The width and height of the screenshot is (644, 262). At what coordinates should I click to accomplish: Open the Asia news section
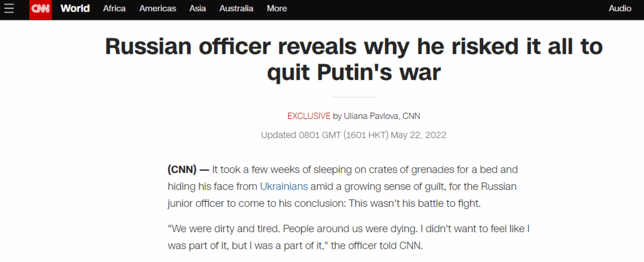tap(198, 9)
